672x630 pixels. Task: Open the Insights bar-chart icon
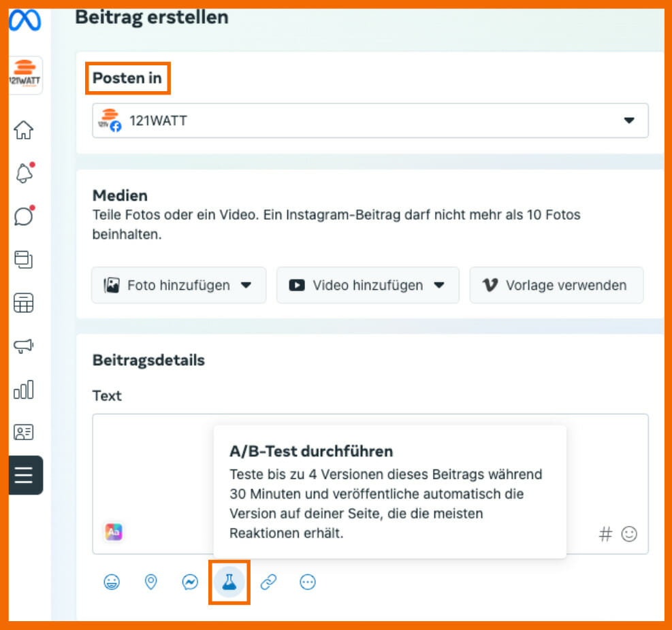point(25,389)
